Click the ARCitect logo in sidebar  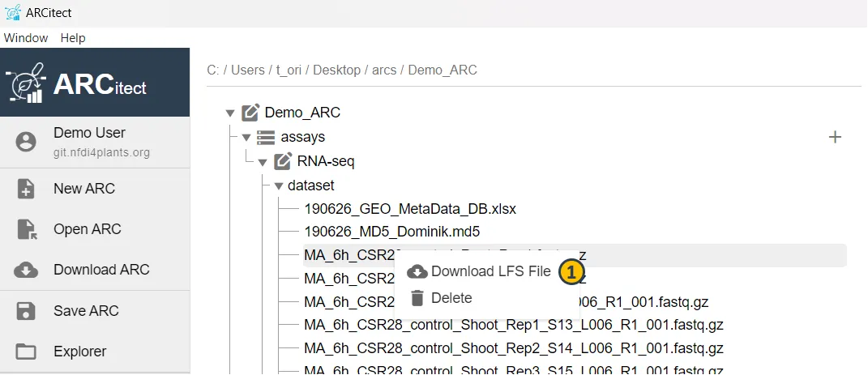point(77,84)
